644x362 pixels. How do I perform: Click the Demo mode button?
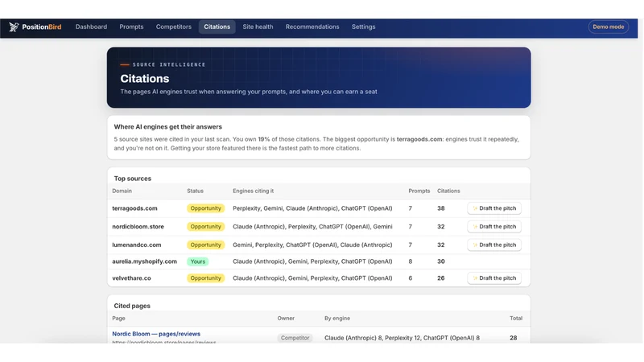click(x=608, y=27)
